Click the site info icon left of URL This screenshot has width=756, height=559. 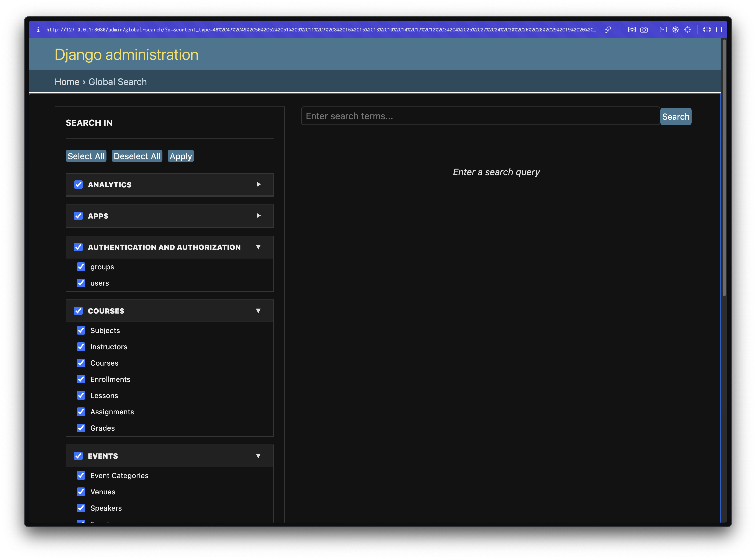(38, 30)
